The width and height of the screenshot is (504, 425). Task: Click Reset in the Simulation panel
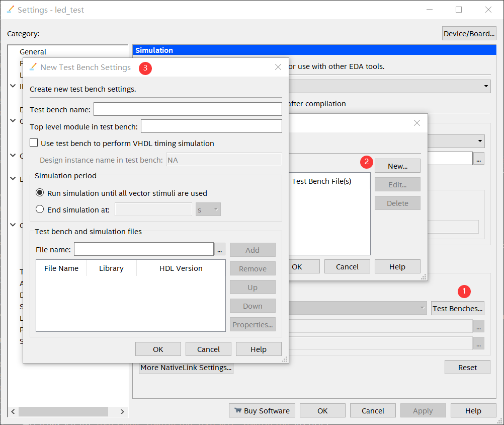pos(467,367)
